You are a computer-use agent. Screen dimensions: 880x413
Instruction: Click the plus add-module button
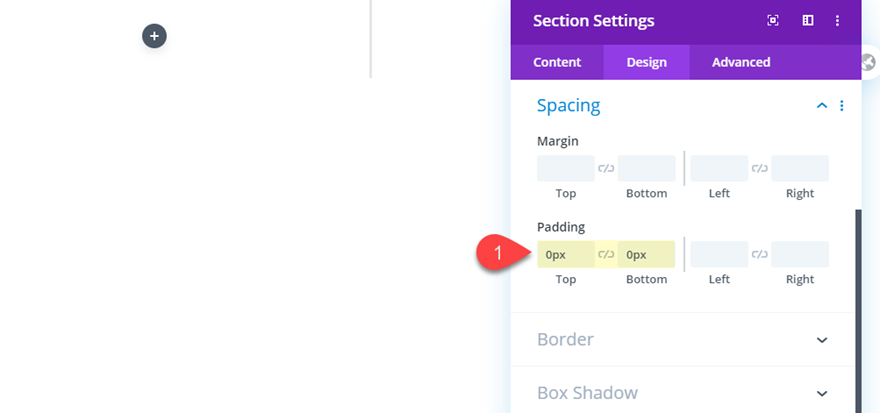click(x=154, y=37)
